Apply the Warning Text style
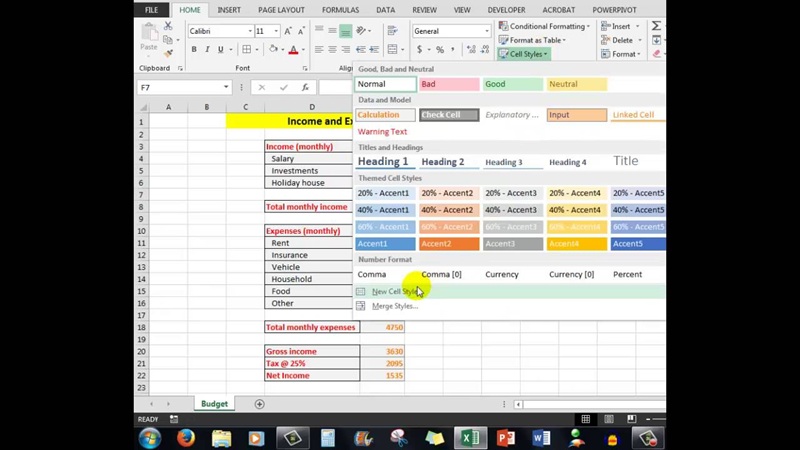Viewport: 800px width, 450px height. (x=385, y=132)
